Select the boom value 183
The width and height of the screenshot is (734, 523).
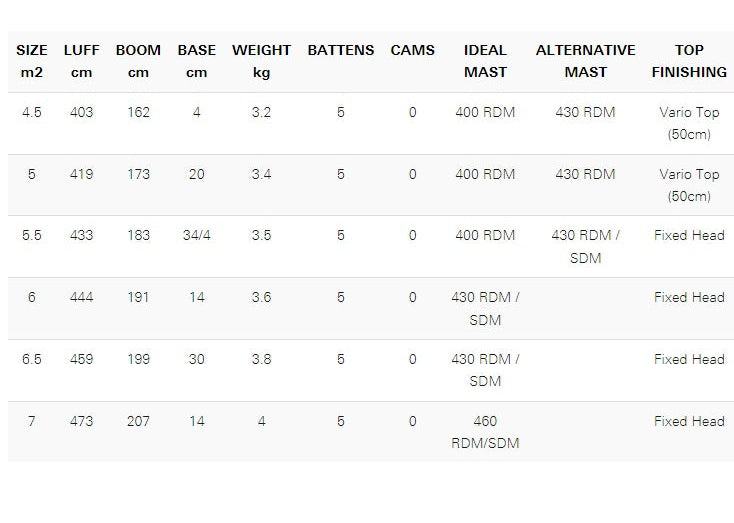[x=138, y=236]
